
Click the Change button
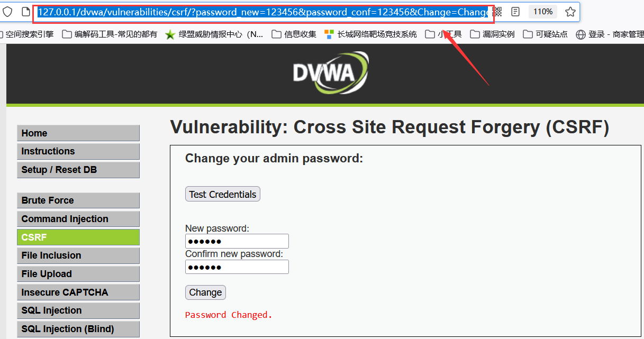click(x=205, y=292)
